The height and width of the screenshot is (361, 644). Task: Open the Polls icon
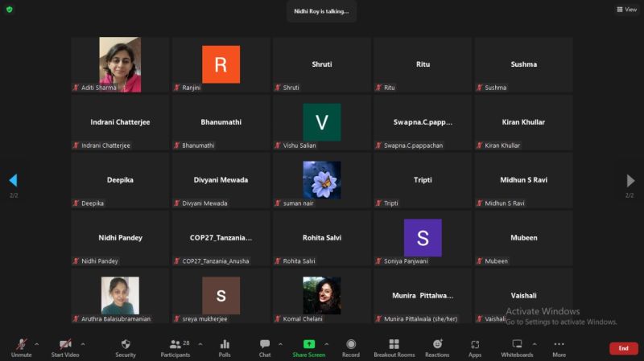click(x=225, y=344)
